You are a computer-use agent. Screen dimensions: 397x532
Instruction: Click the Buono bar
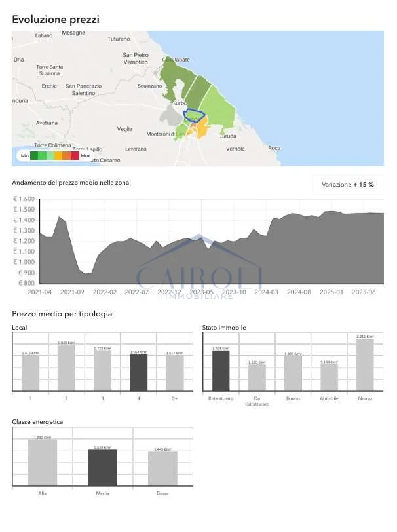click(293, 373)
